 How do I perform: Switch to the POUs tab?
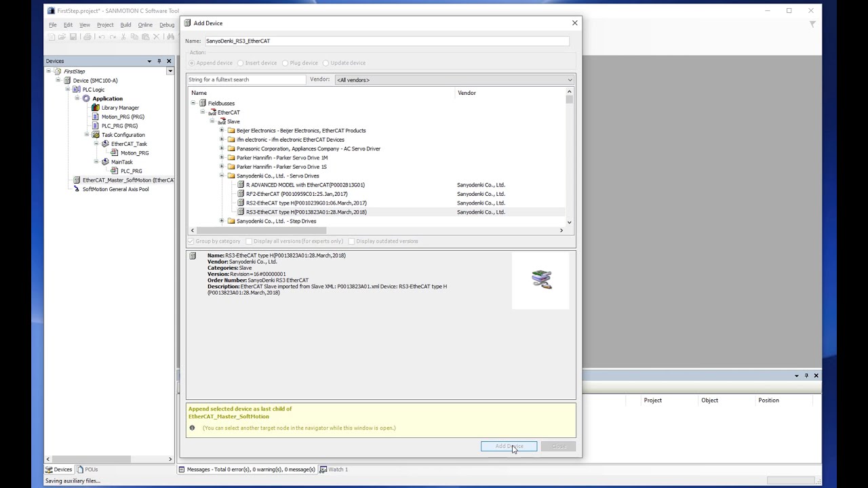point(87,469)
